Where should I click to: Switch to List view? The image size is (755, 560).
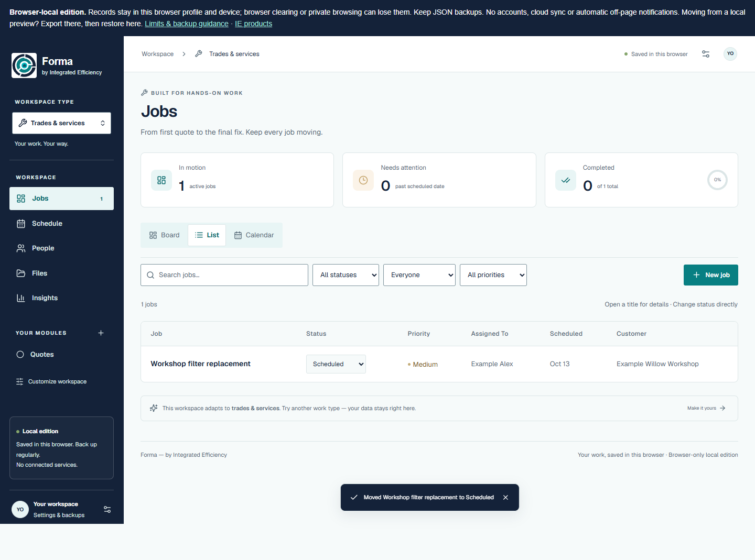coord(207,235)
